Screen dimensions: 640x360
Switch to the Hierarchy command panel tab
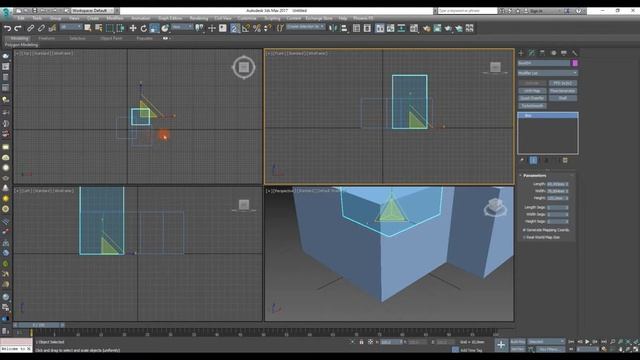pos(542,53)
